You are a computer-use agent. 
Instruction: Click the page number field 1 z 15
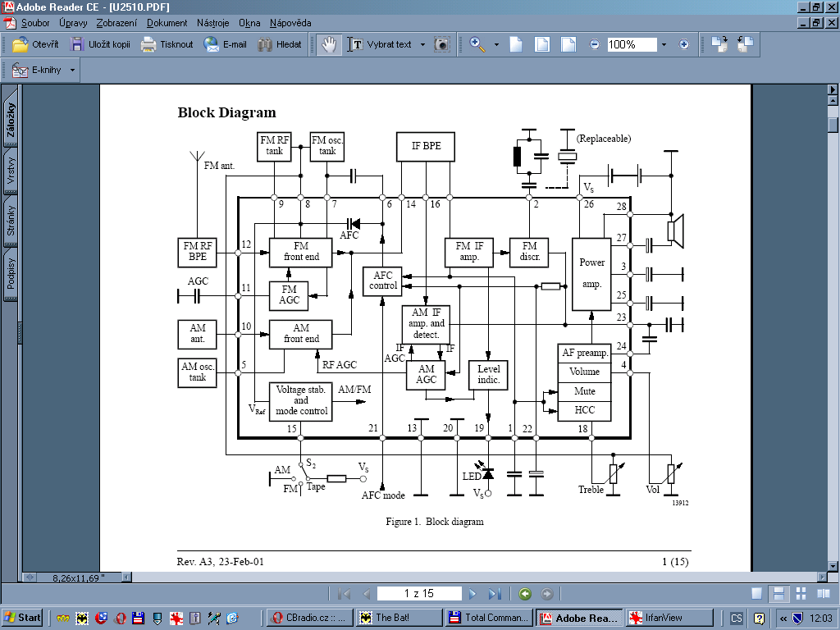(419, 594)
